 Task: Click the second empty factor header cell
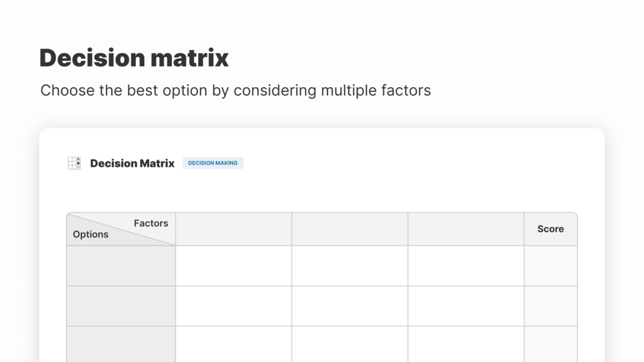[350, 229]
